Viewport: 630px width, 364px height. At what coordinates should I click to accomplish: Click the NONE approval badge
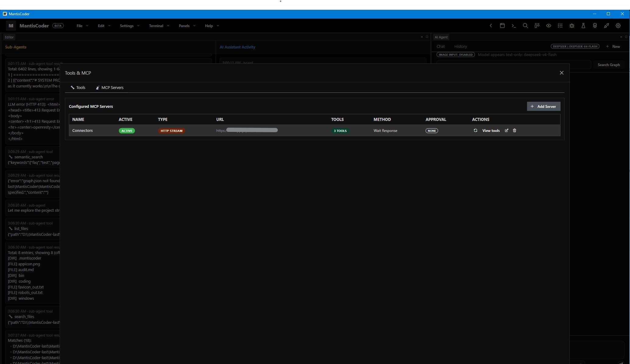(432, 131)
